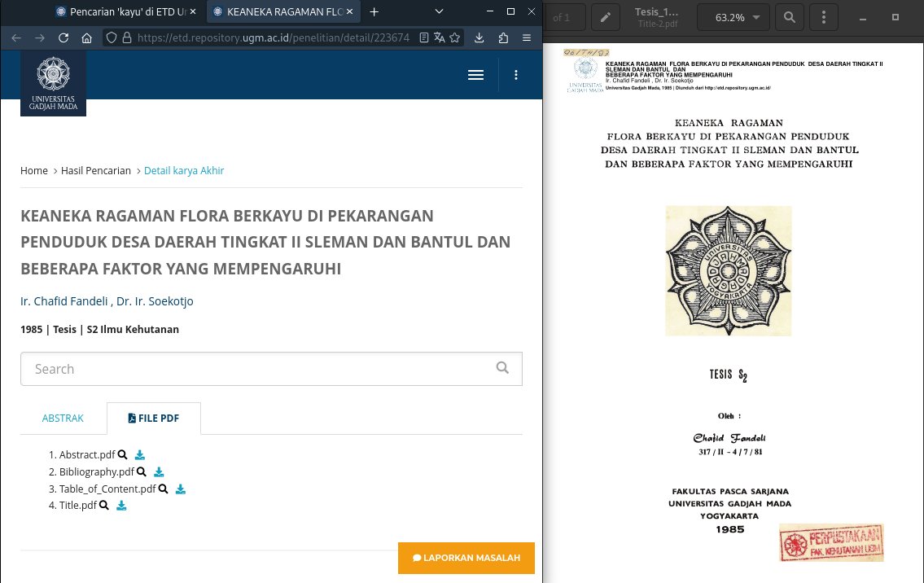Click the Title.pdf file name
The width and height of the screenshot is (924, 583).
tap(78, 505)
